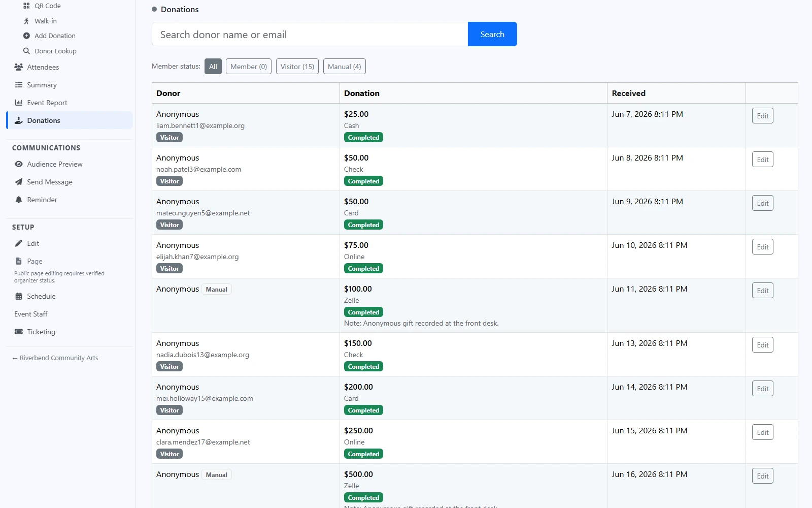Click the Schedule calendar icon
The width and height of the screenshot is (812, 508).
coord(19,296)
